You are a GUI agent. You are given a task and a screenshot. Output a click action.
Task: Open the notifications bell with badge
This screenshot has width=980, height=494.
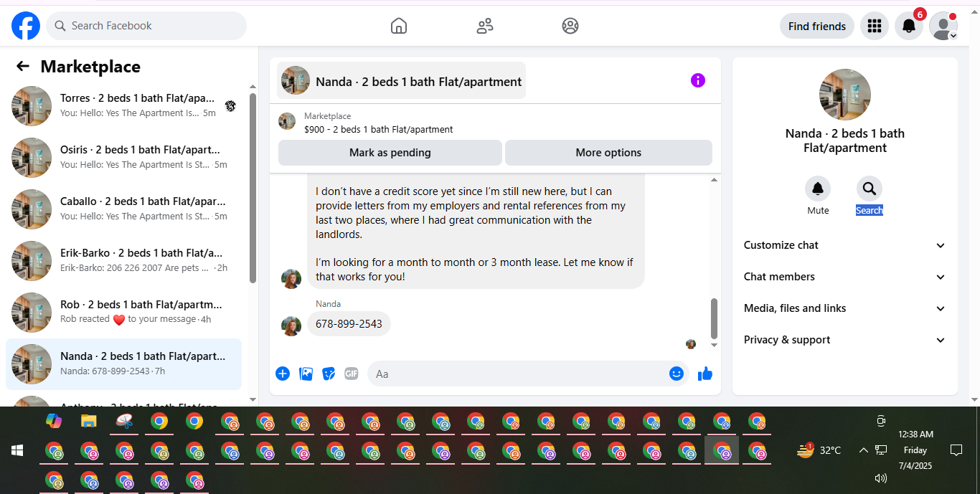pos(909,26)
